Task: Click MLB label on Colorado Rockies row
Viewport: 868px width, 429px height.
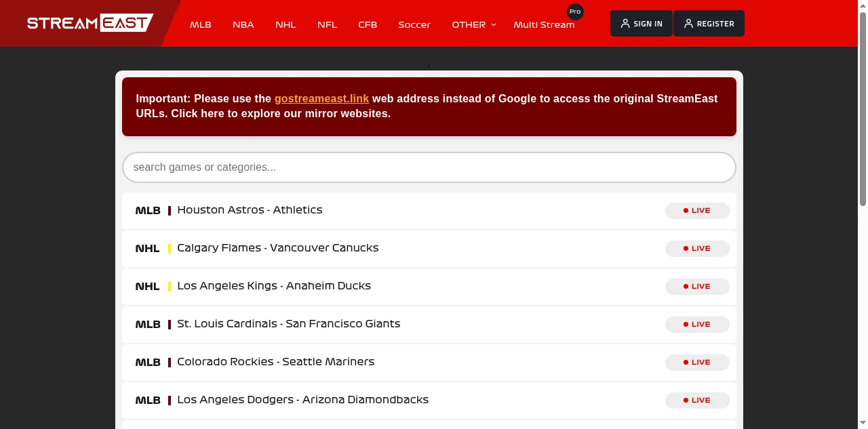Action: pos(148,363)
